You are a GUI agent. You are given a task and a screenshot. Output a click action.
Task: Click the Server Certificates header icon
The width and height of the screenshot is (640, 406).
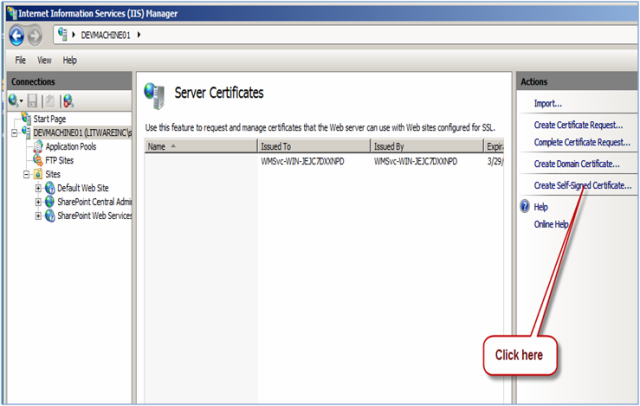click(x=155, y=95)
